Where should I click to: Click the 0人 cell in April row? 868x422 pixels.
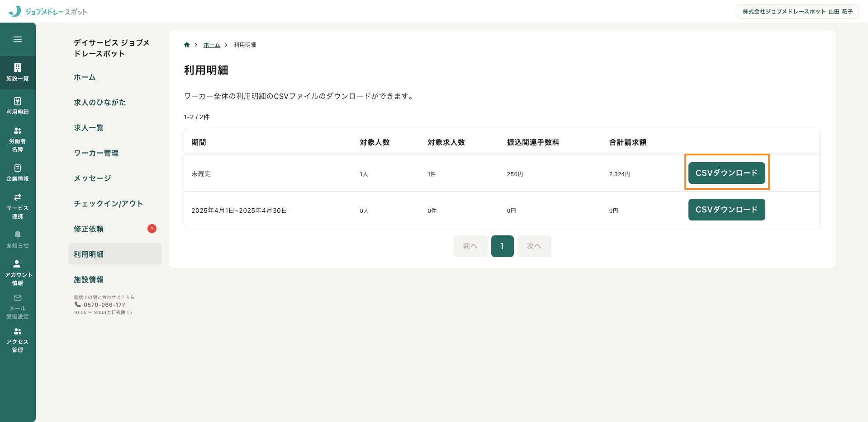click(364, 211)
